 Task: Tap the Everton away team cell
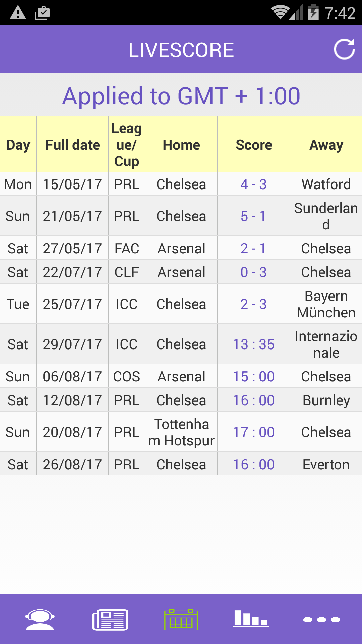(x=326, y=465)
